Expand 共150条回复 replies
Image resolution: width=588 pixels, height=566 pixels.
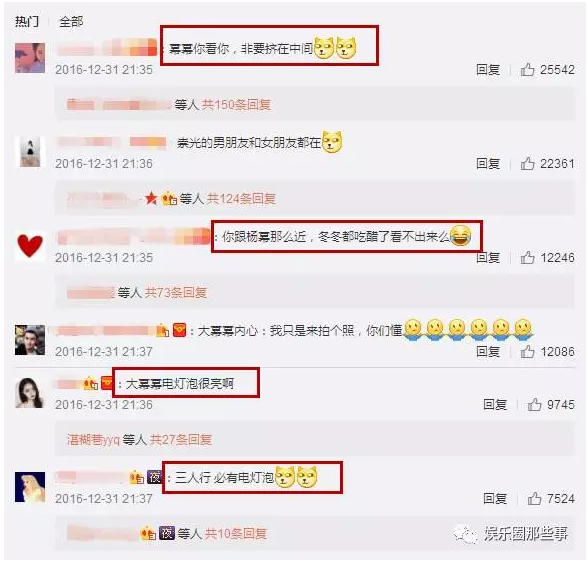[236, 104]
